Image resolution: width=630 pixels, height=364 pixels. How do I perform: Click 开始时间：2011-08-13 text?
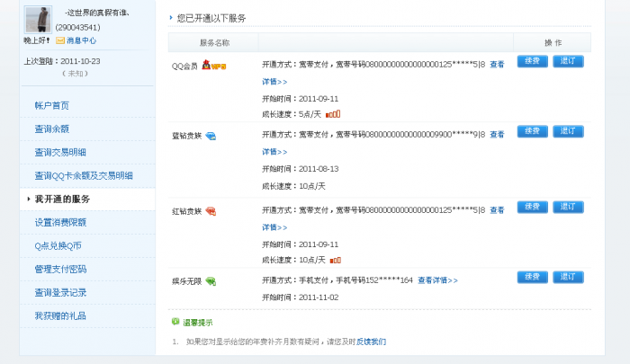300,169
